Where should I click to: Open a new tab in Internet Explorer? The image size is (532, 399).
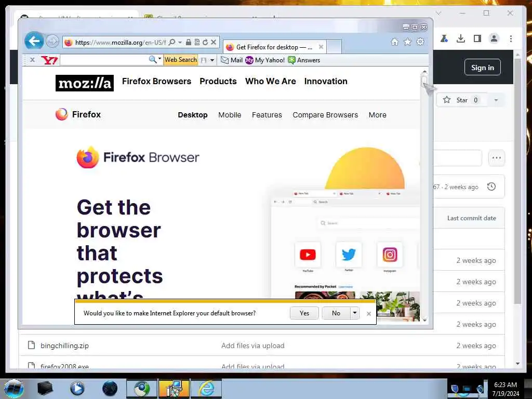(334, 47)
